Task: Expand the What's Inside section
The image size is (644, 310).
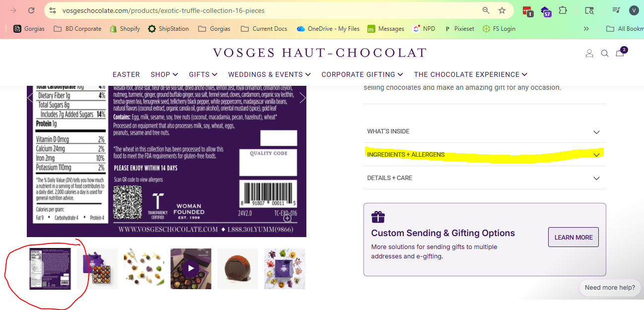Action: click(485, 131)
